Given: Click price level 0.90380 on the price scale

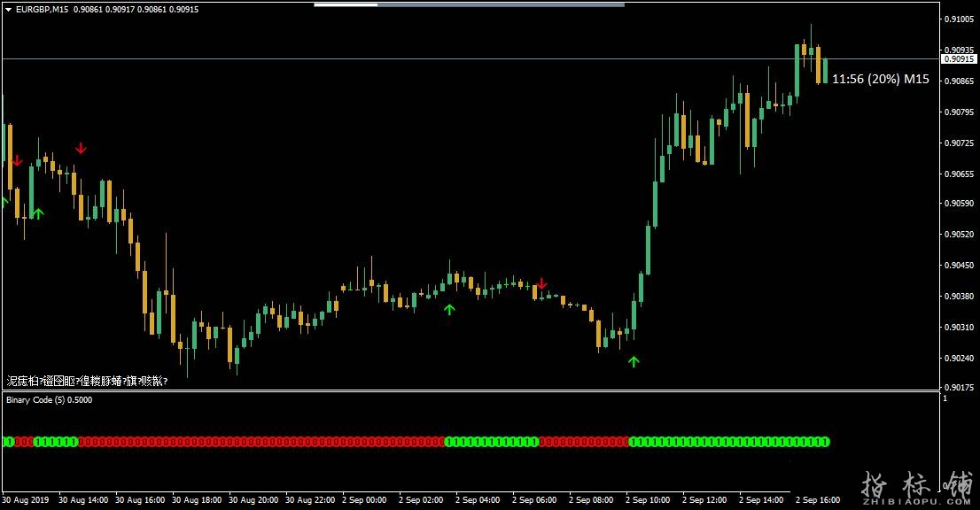Looking at the screenshot, I should (x=960, y=297).
